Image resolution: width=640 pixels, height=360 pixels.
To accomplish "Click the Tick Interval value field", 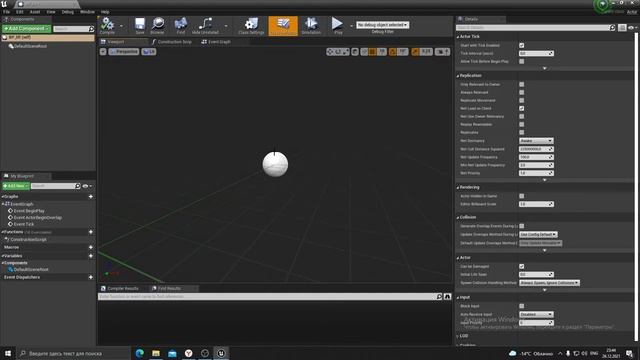I will coord(536,53).
